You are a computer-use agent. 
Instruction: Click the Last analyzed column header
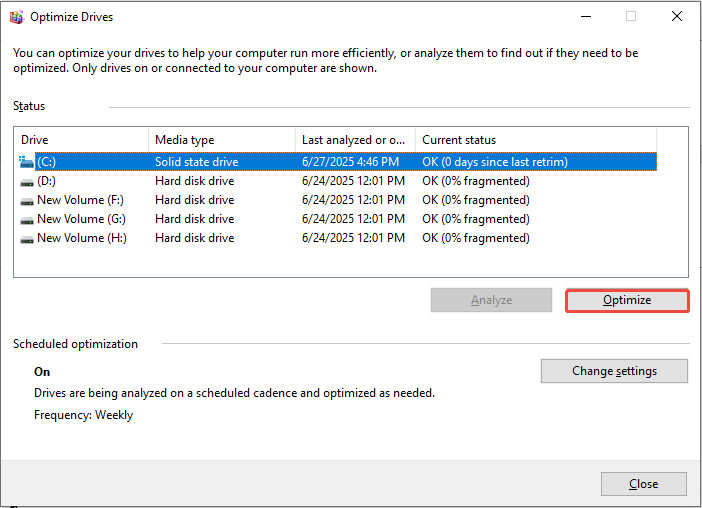(x=355, y=140)
